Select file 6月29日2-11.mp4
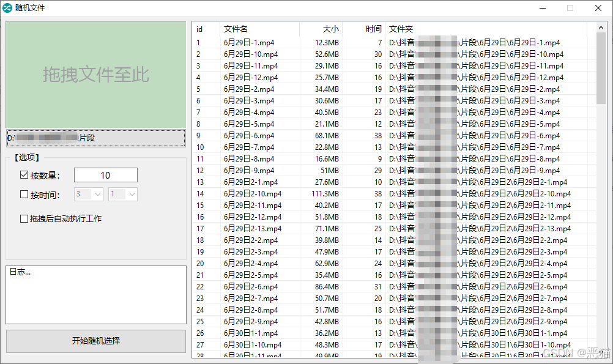Screen dimensions: 613x364 click(x=253, y=206)
